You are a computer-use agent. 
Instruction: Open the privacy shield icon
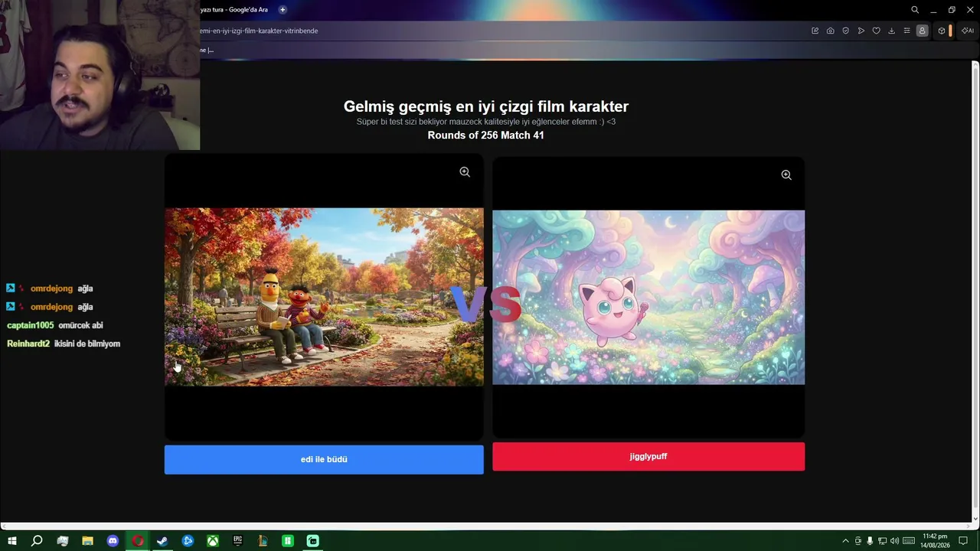point(846,31)
